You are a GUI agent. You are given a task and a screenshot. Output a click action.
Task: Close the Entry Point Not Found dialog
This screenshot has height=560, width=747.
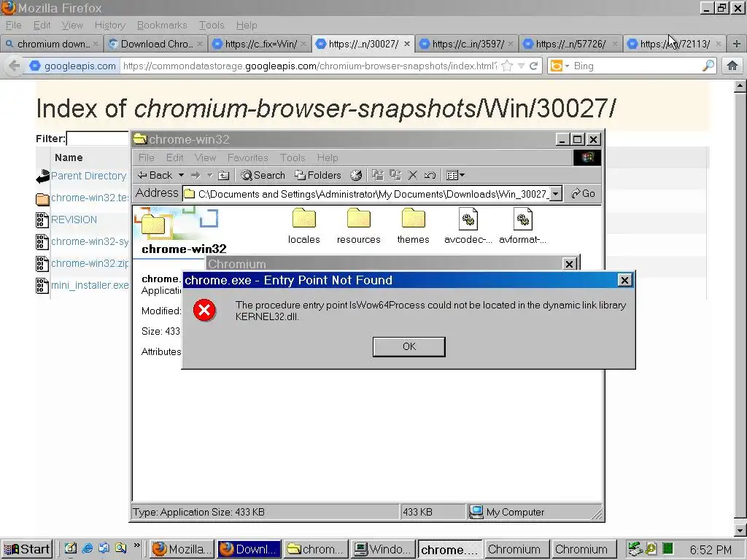[624, 280]
